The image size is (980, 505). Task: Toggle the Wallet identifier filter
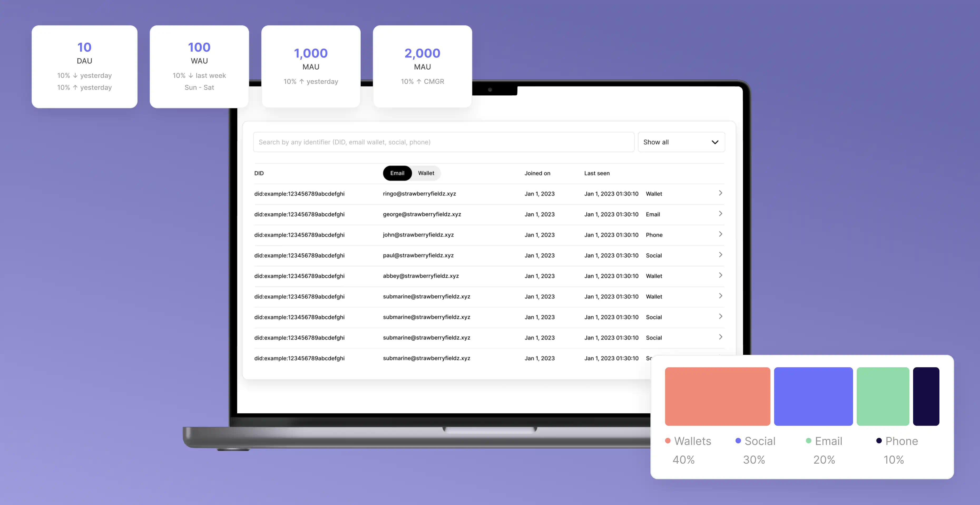coord(426,173)
